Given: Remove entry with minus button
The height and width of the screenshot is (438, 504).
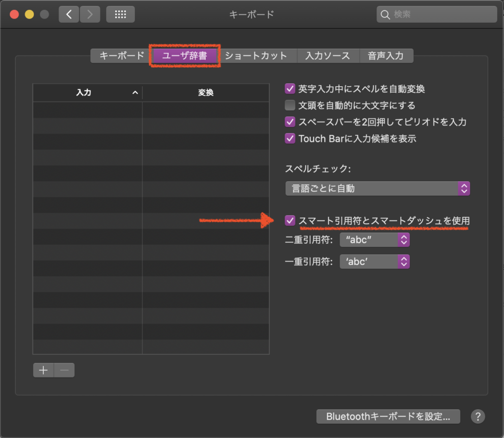Looking at the screenshot, I should [x=64, y=370].
